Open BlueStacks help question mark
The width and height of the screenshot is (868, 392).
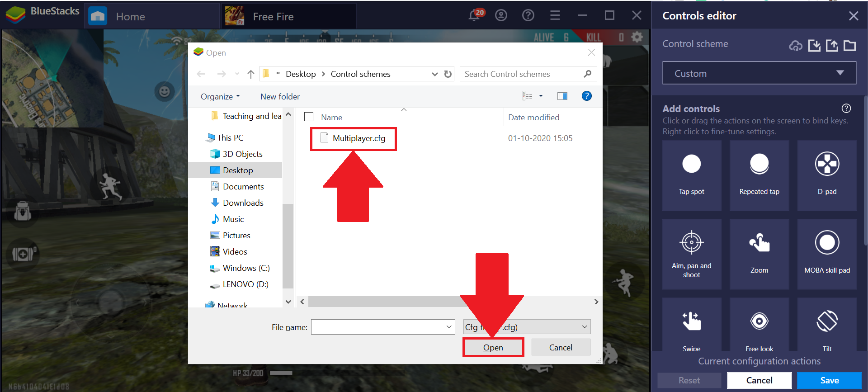[x=528, y=15]
